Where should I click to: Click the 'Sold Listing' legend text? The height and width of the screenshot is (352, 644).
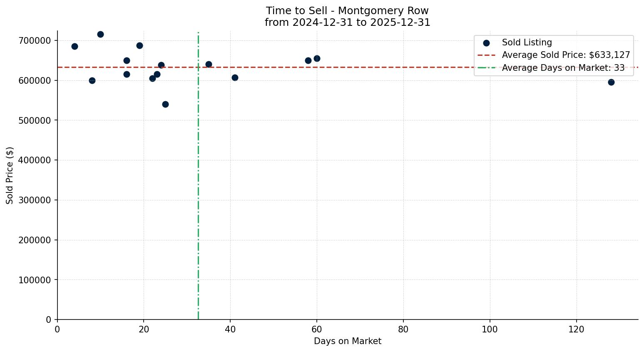pos(527,42)
